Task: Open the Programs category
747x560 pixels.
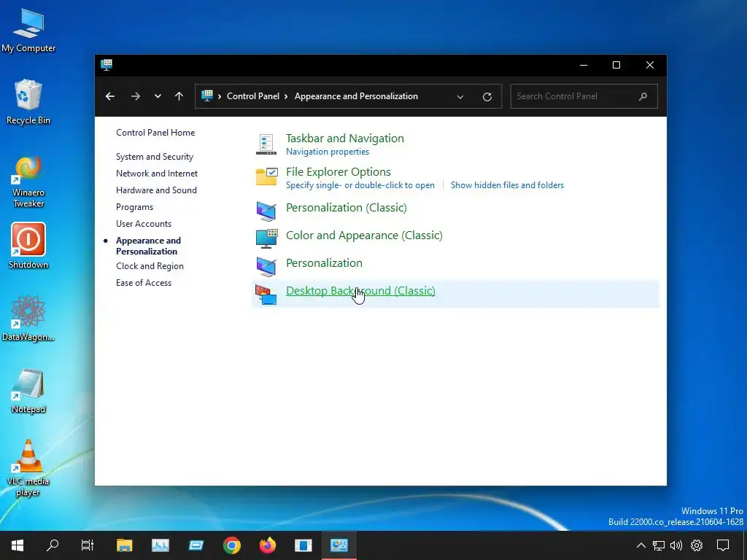Action: (x=134, y=207)
